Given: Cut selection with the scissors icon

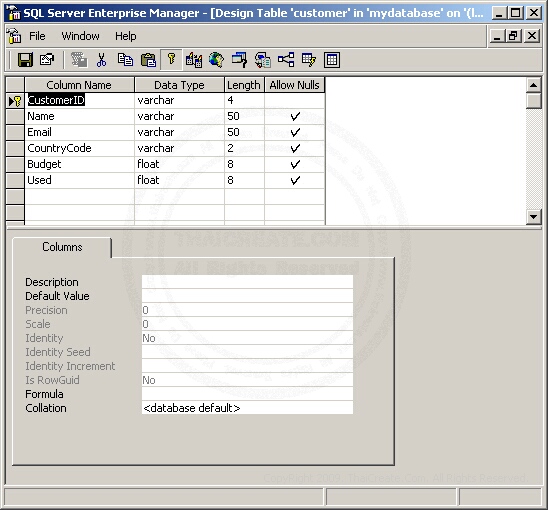Looking at the screenshot, I should [x=102, y=60].
